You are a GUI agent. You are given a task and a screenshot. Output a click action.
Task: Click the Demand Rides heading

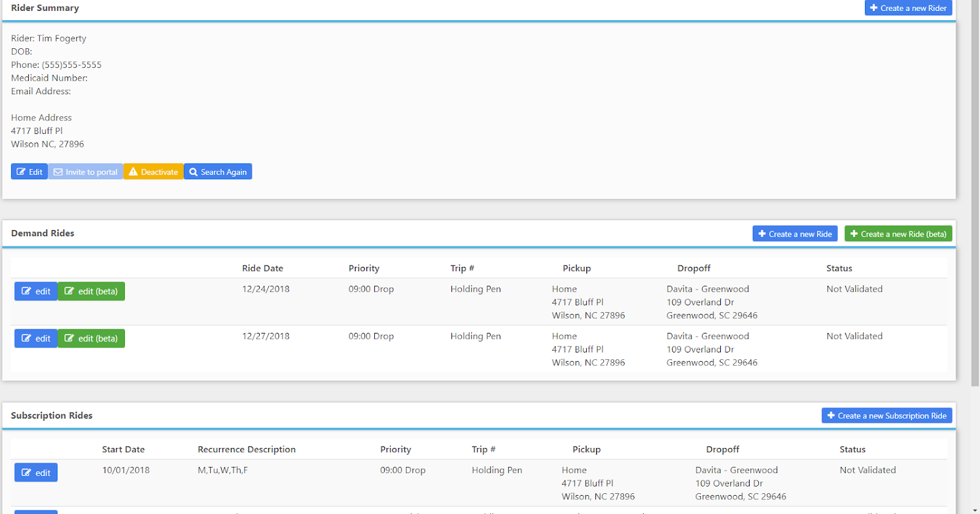click(x=43, y=233)
